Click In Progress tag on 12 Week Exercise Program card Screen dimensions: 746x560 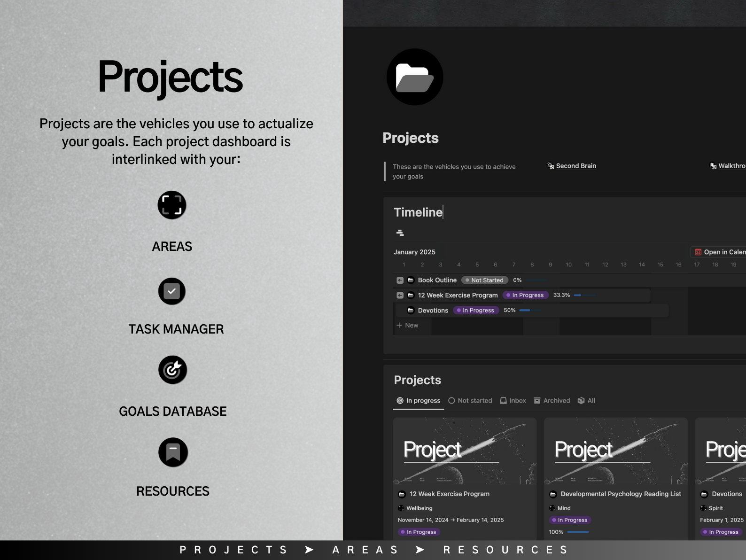tap(419, 532)
